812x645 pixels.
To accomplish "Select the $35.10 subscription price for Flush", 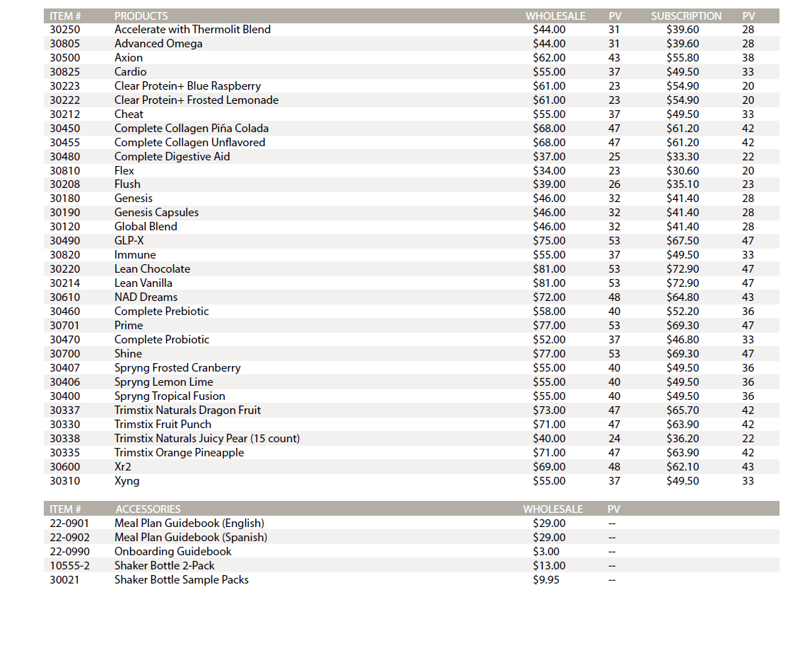I will pyautogui.click(x=683, y=184).
